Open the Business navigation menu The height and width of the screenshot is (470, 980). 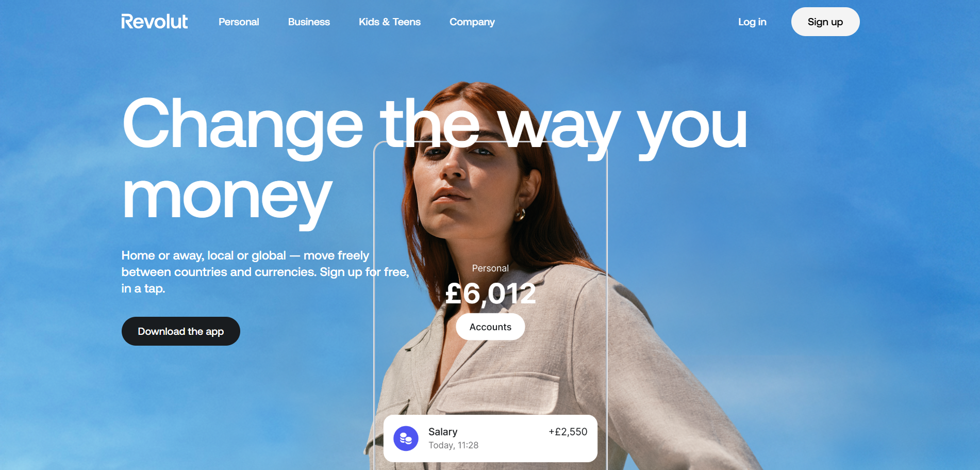[x=309, y=22]
